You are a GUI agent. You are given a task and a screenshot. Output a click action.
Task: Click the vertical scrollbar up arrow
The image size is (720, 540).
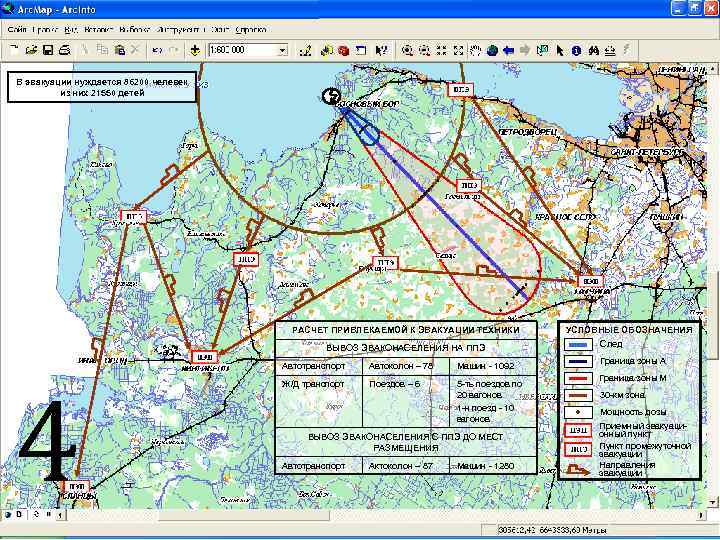click(712, 69)
